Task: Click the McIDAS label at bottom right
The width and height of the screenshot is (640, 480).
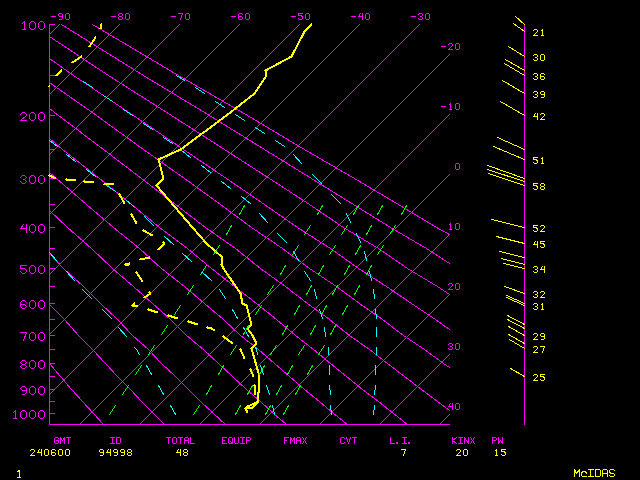Action: (x=594, y=472)
